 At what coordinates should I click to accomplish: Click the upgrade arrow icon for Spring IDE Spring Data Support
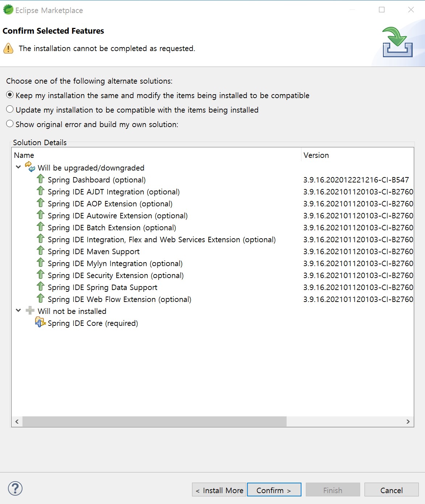coord(41,286)
